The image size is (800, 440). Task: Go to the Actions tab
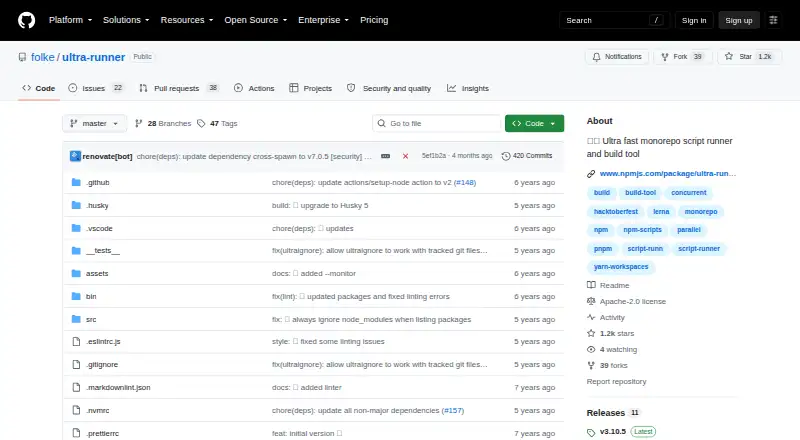click(x=254, y=88)
